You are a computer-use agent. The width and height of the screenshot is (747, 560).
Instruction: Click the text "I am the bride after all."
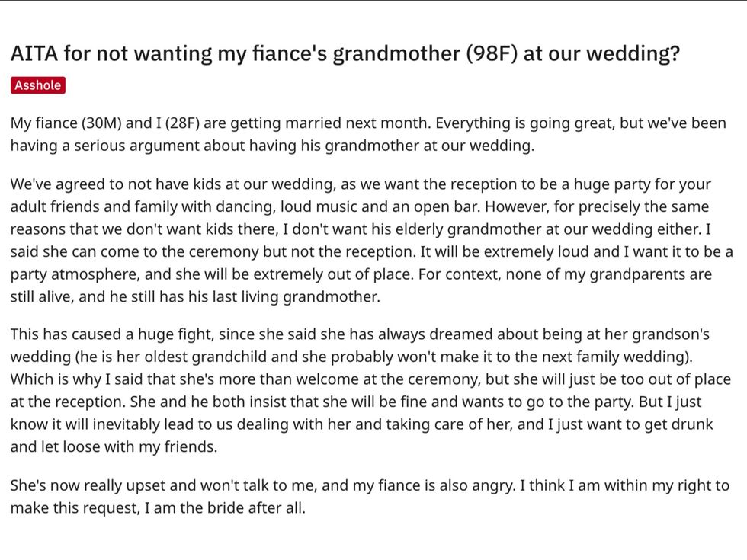[226, 507]
